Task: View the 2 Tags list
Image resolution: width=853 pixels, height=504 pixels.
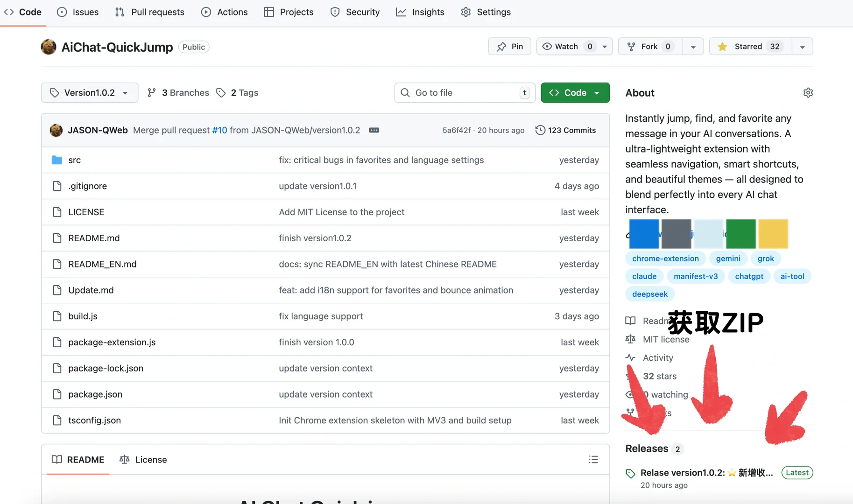Action: [237, 93]
